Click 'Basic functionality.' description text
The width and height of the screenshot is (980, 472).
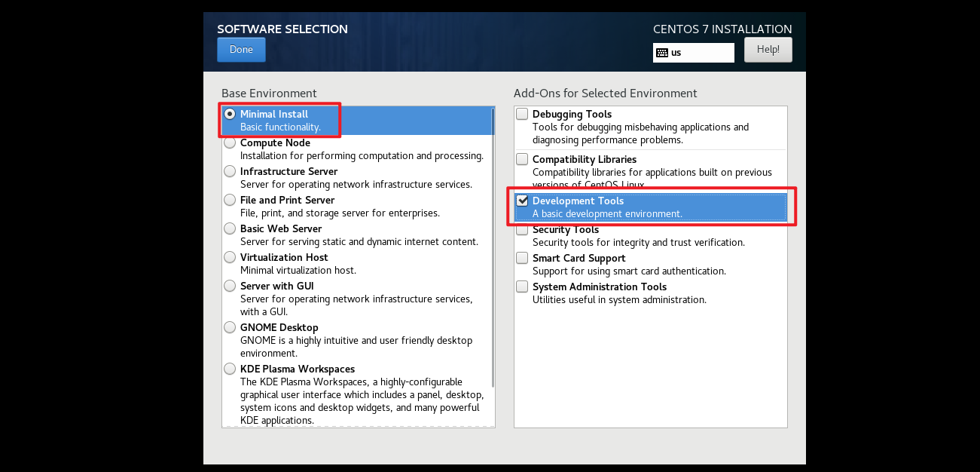point(280,127)
